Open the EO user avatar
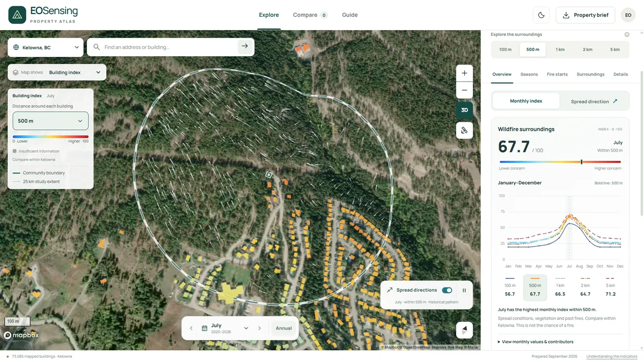 [x=628, y=15]
